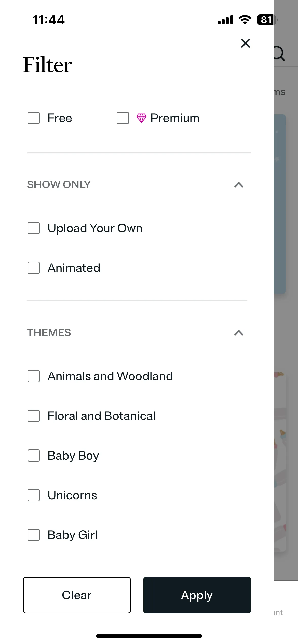
Task: Check the Premium filter box
Action: click(x=123, y=118)
